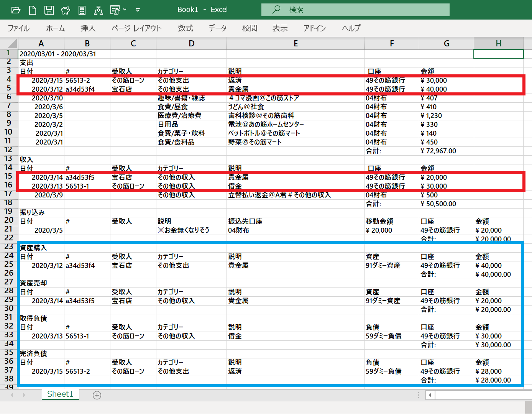
Task: Click the New blank document icon
Action: pyautogui.click(x=33, y=10)
